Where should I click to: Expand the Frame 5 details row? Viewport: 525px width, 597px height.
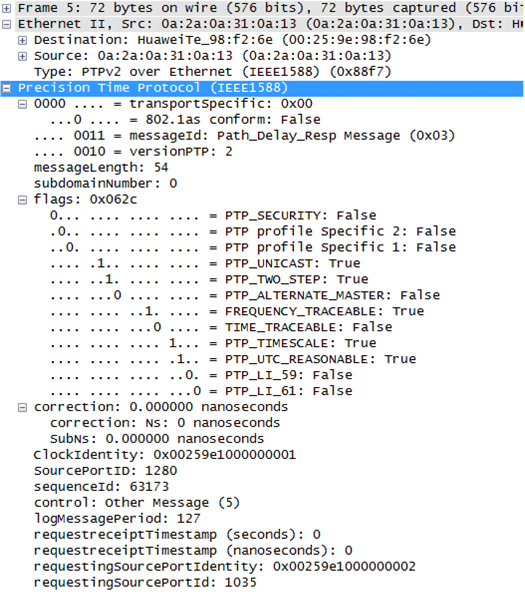click(x=6, y=8)
